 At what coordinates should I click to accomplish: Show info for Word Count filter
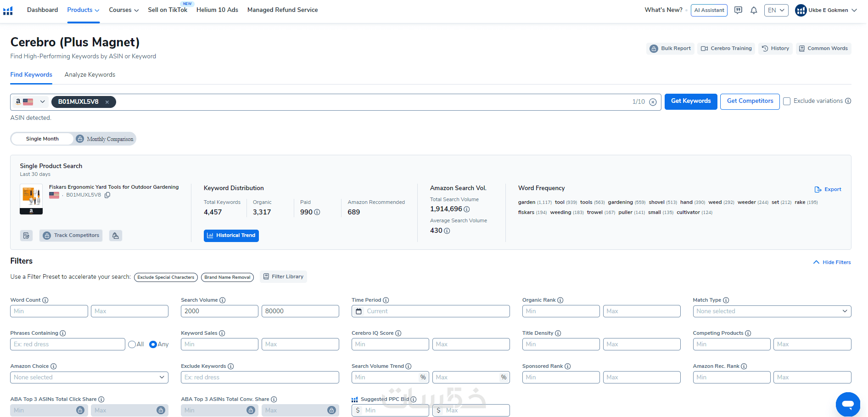click(x=45, y=300)
